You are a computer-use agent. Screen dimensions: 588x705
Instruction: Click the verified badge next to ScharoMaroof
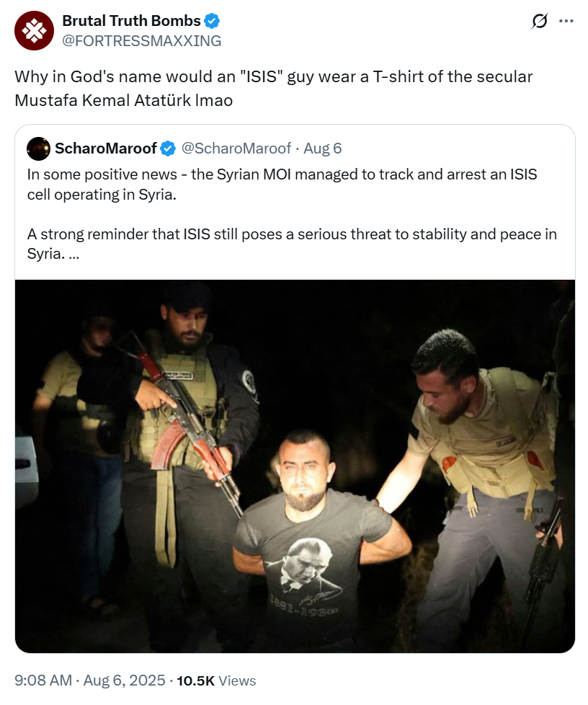pyautogui.click(x=168, y=148)
